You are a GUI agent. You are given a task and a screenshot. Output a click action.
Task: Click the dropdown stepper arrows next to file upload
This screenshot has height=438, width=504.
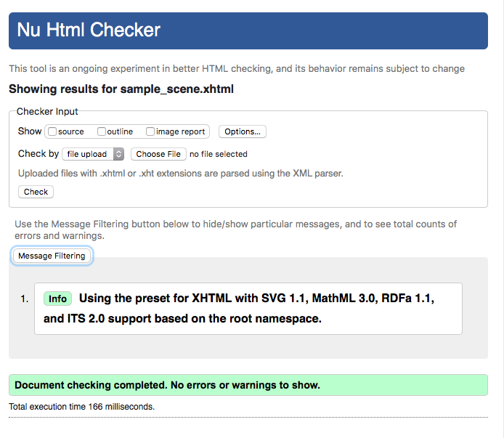(118, 154)
